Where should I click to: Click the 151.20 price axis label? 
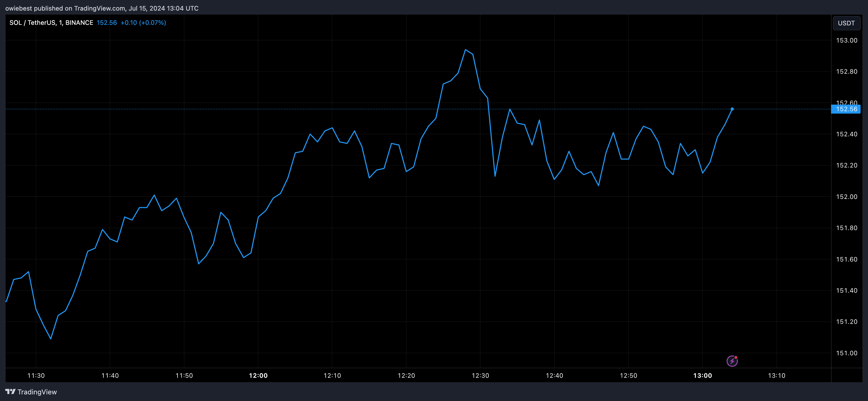coord(846,321)
